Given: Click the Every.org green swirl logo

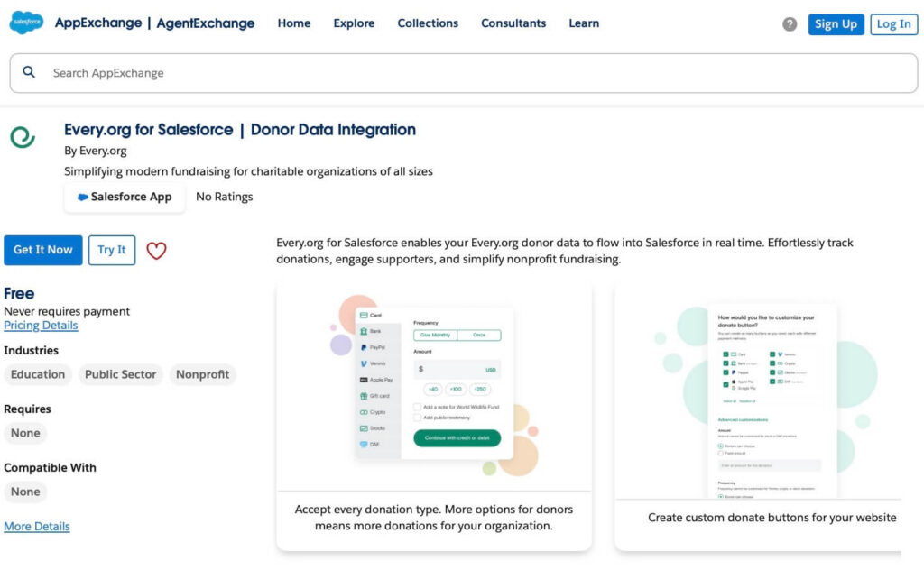Looking at the screenshot, I should tap(23, 136).
